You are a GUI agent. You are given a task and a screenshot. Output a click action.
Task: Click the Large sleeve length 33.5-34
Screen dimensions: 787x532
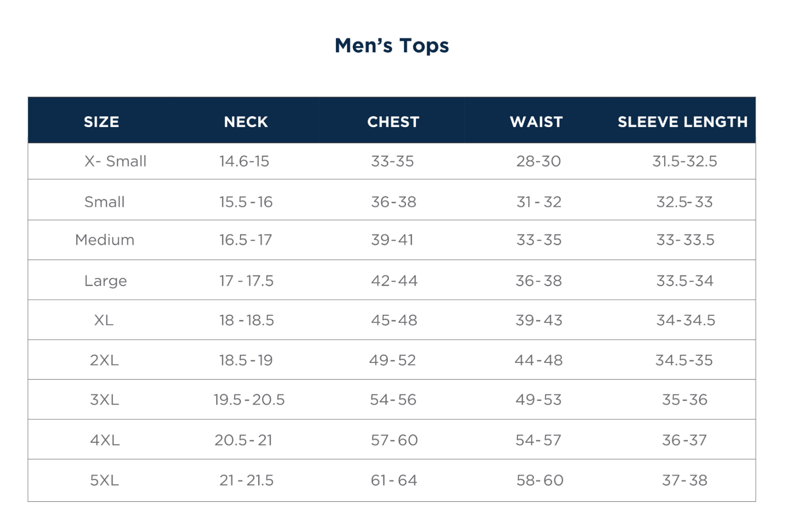(x=685, y=281)
